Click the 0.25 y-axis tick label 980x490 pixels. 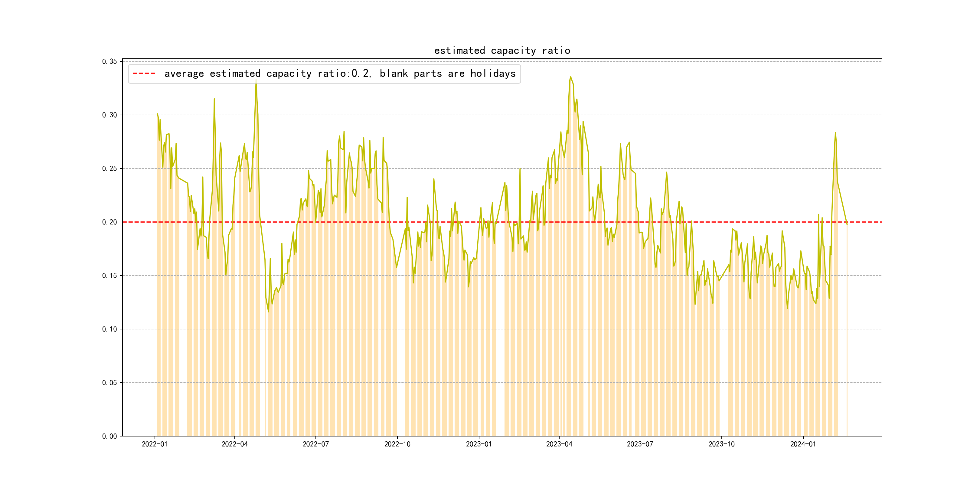tap(109, 168)
